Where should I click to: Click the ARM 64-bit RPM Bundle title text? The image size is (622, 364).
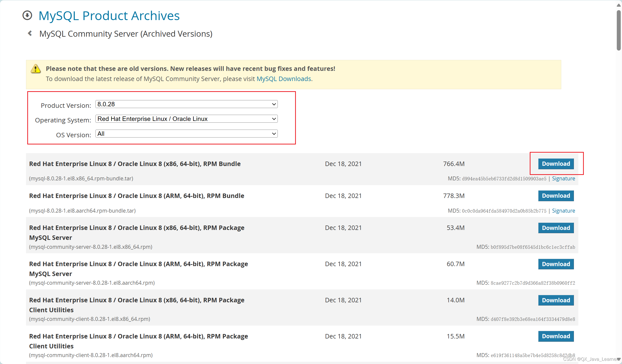(x=137, y=196)
